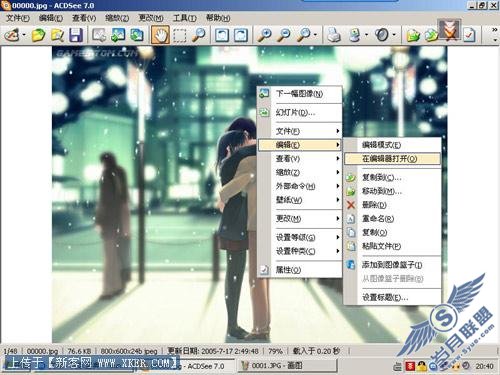
Task: Click the next image toolbar icon
Action: (137, 35)
